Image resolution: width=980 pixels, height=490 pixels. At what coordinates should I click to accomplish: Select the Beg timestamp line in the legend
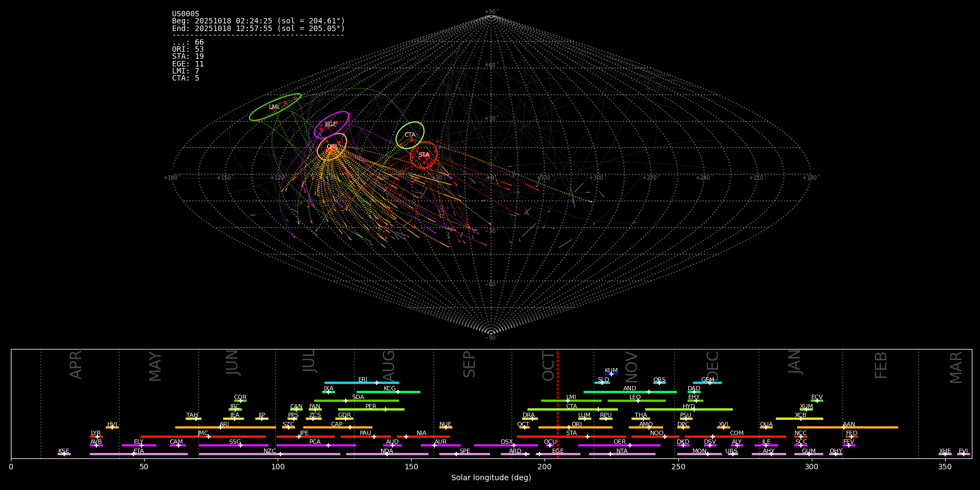(x=259, y=21)
